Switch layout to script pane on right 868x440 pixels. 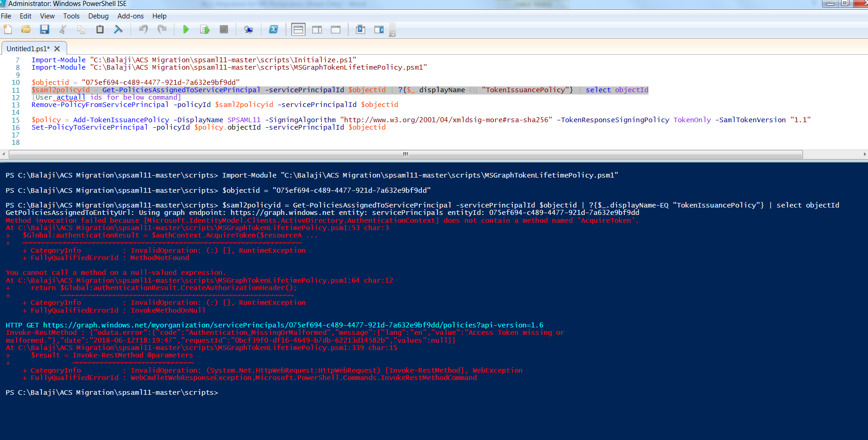click(317, 30)
